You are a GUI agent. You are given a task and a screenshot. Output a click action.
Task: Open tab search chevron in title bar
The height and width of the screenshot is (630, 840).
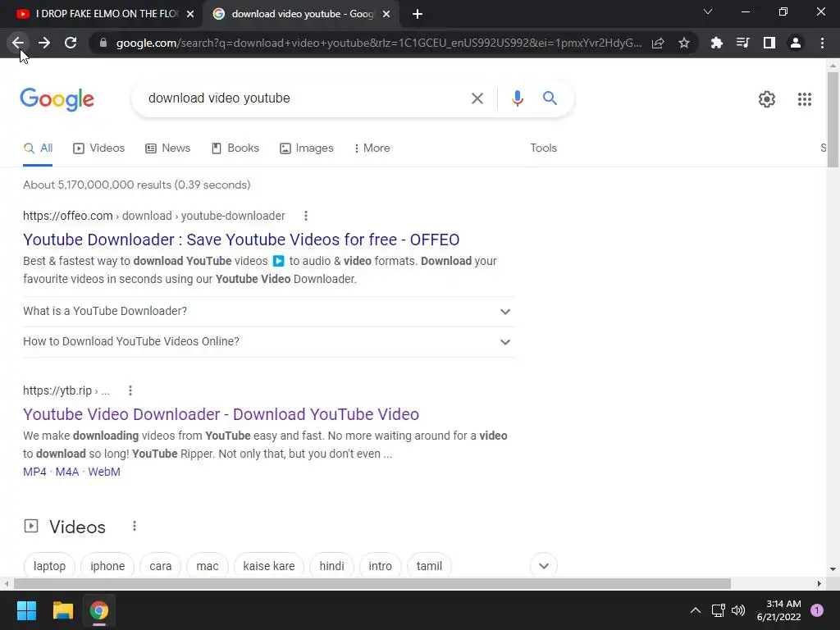tap(708, 11)
